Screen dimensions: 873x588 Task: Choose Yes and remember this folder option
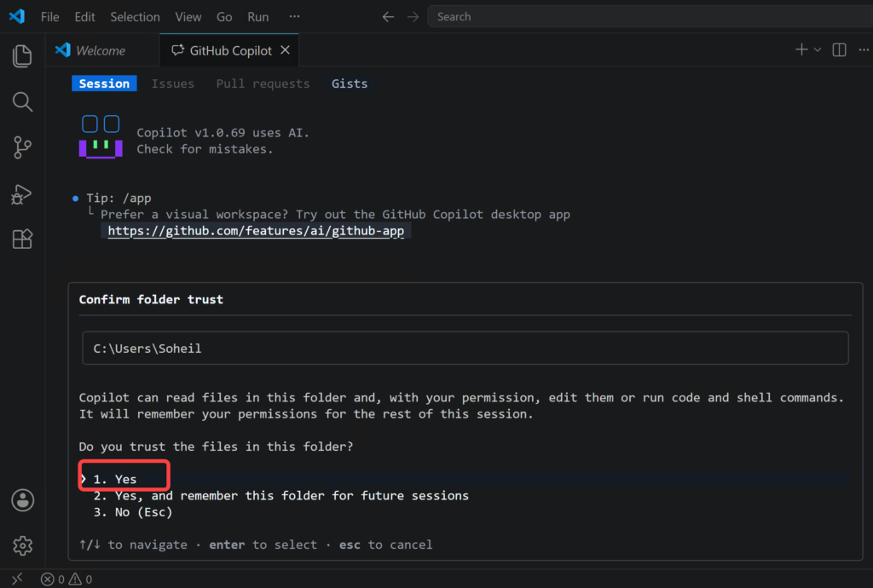point(281,496)
